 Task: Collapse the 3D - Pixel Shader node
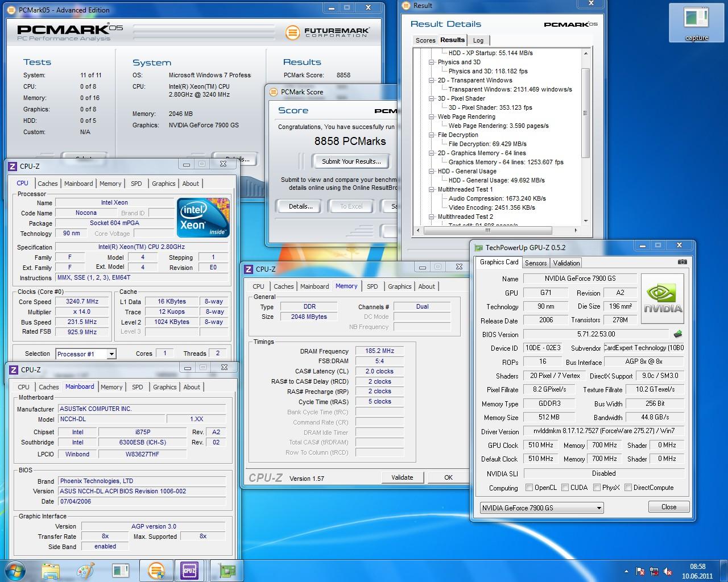(x=432, y=99)
